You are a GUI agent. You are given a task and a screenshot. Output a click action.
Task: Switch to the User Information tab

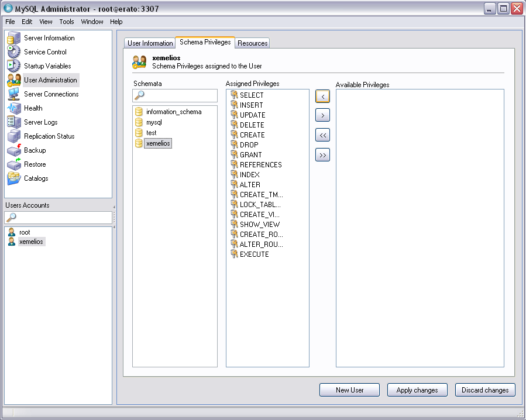pyautogui.click(x=150, y=43)
